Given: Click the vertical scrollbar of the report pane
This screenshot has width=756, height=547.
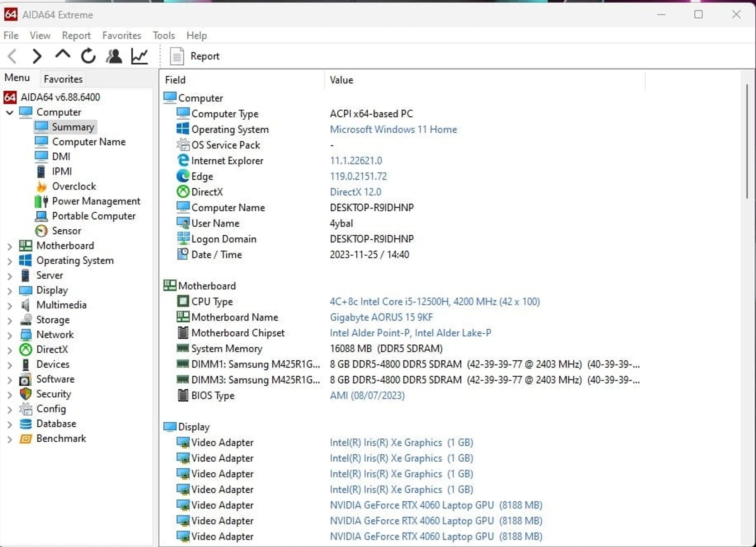Looking at the screenshot, I should [x=747, y=142].
